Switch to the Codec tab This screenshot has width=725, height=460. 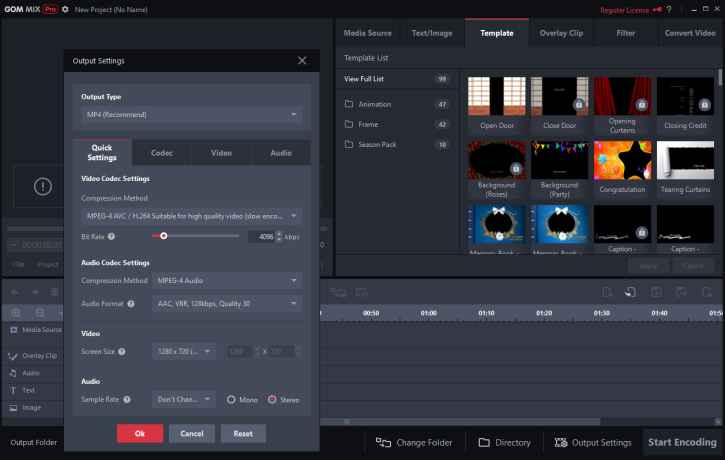tap(161, 153)
